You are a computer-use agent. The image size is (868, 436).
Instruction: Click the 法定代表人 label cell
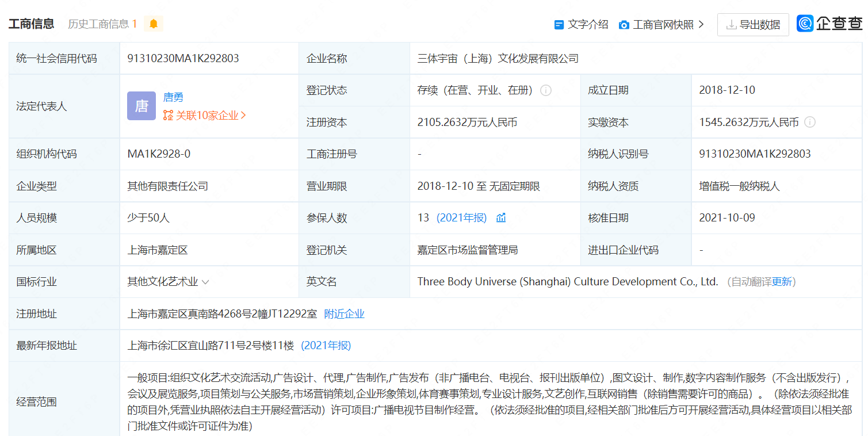64,106
